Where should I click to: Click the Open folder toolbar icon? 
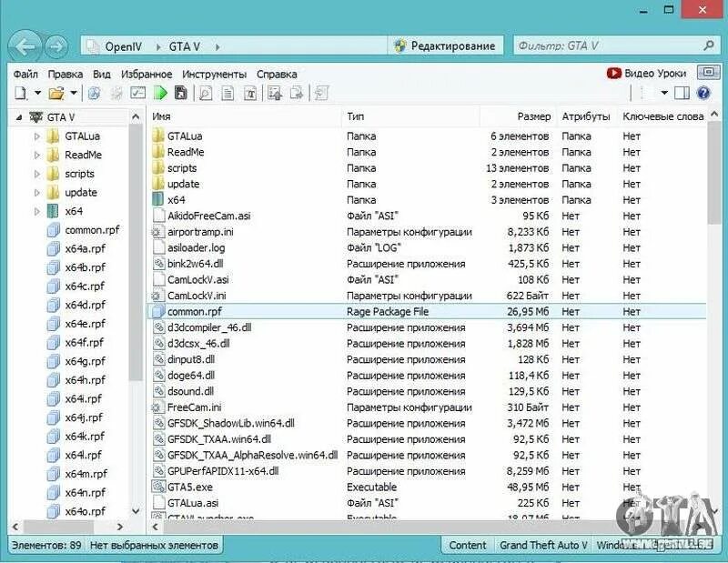click(56, 94)
